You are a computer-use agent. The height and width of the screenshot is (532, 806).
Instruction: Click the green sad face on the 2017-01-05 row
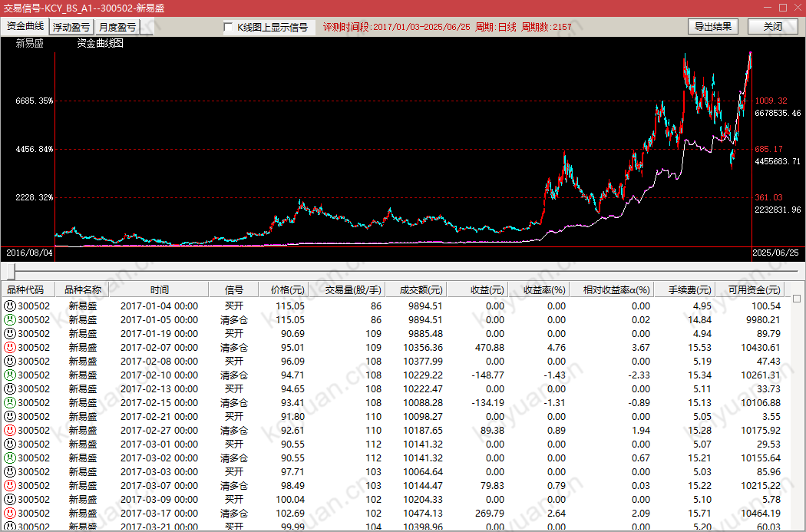[9, 319]
